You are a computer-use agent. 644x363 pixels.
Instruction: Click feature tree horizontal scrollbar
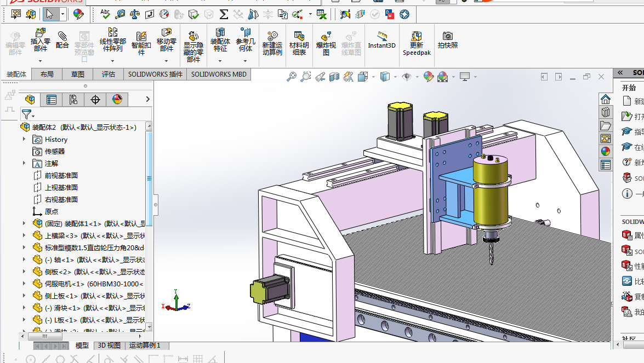point(45,336)
